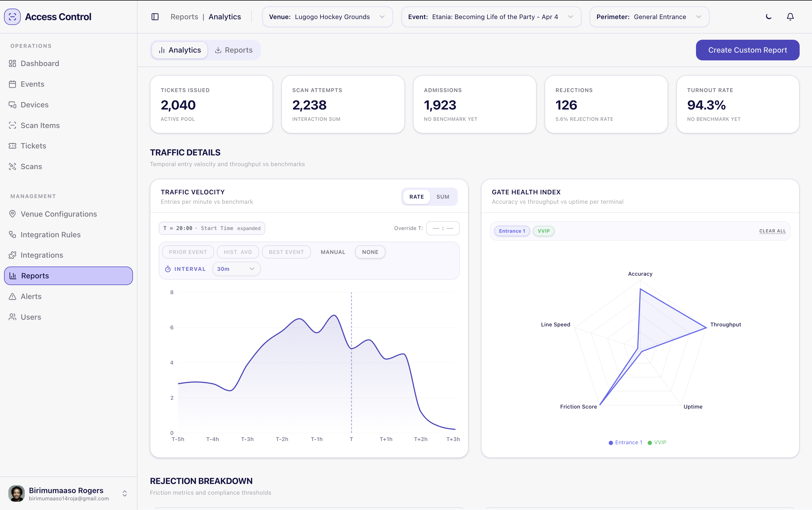812x510 pixels.
Task: Open the Venue dropdown selector
Action: 327,17
